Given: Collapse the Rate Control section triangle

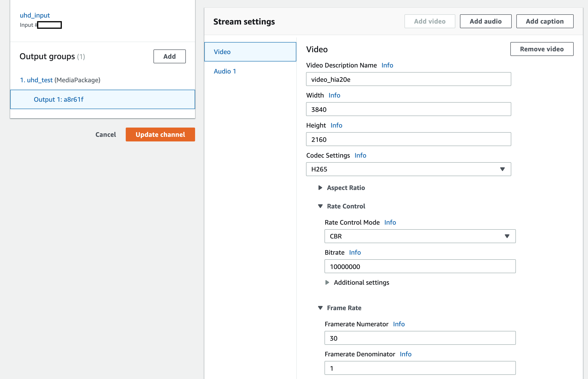Looking at the screenshot, I should tap(320, 206).
